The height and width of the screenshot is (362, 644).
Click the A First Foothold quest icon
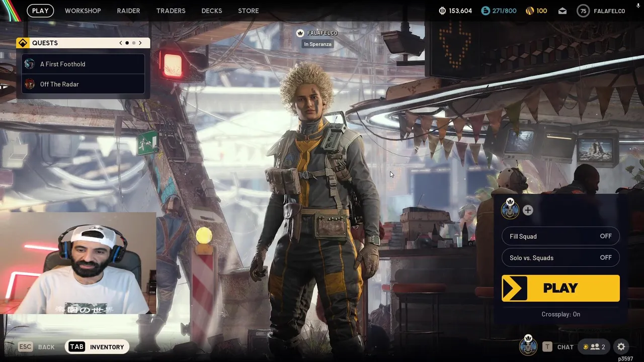click(30, 64)
